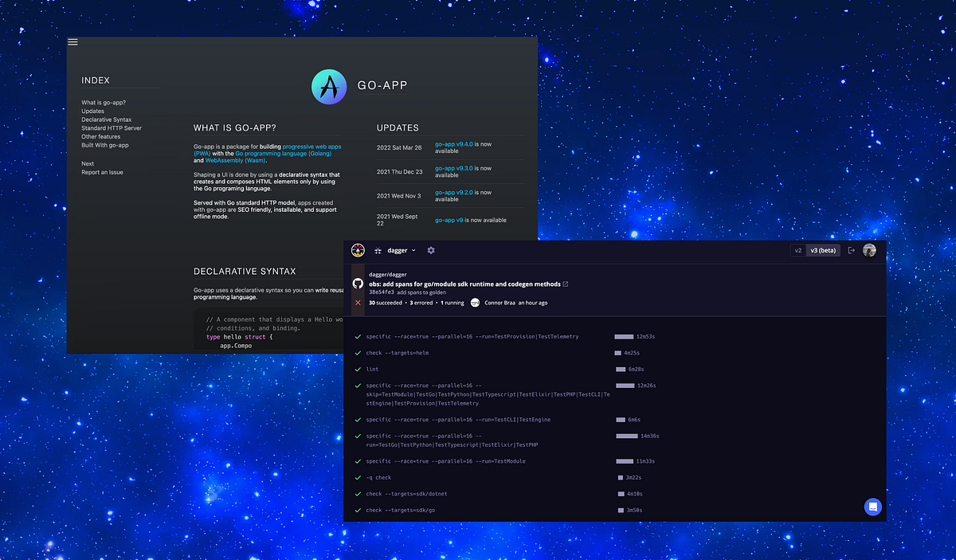
Task: Click the Report an Issue link
Action: (101, 172)
